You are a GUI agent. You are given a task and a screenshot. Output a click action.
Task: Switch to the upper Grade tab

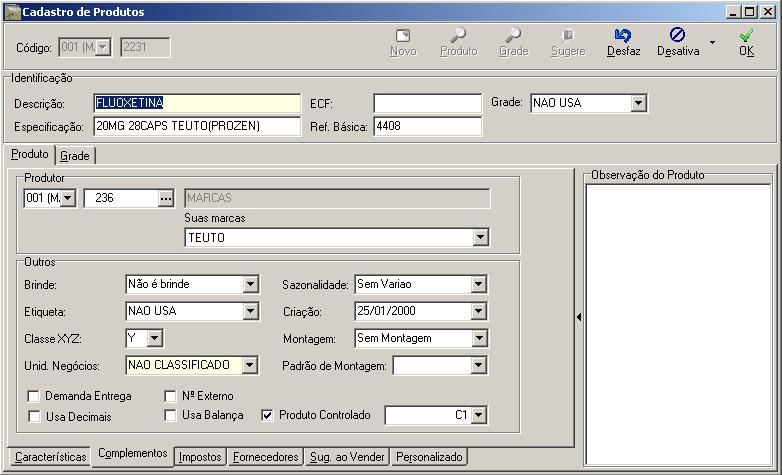(x=75, y=156)
